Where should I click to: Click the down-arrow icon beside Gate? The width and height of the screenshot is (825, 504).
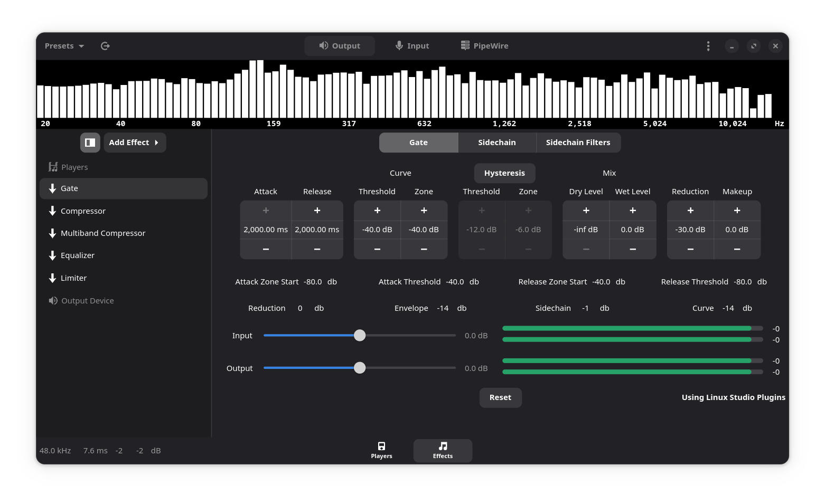point(52,188)
